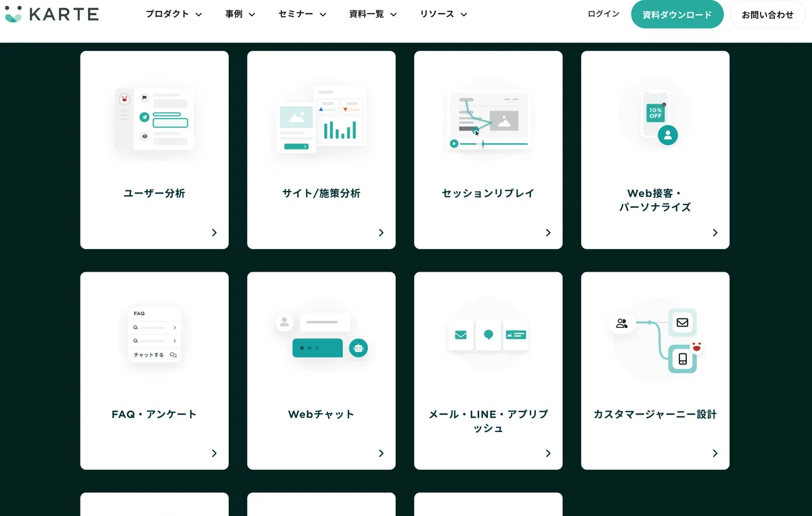Click the ユーザー分析 illustration
Screen dimensions: 812x516
pos(154,119)
